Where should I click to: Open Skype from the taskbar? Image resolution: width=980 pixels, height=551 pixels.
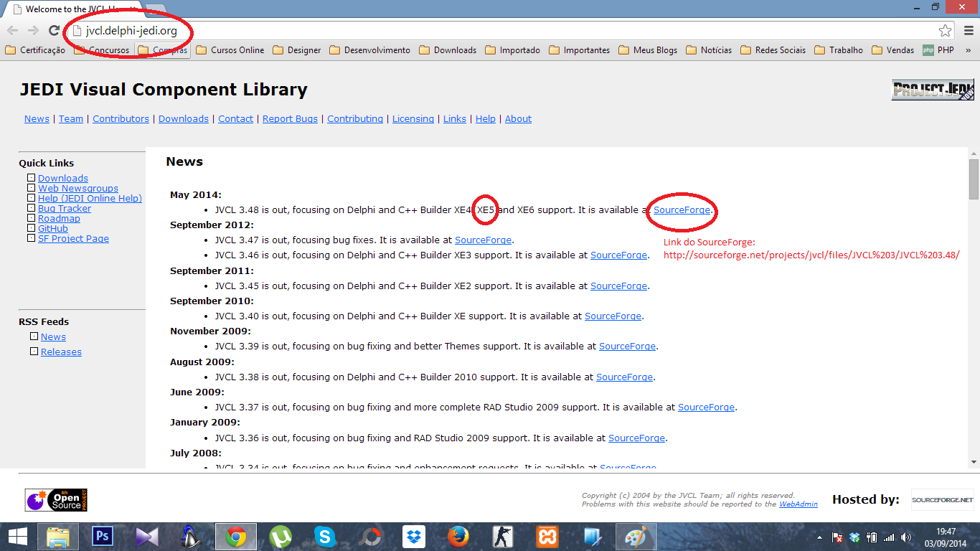325,537
